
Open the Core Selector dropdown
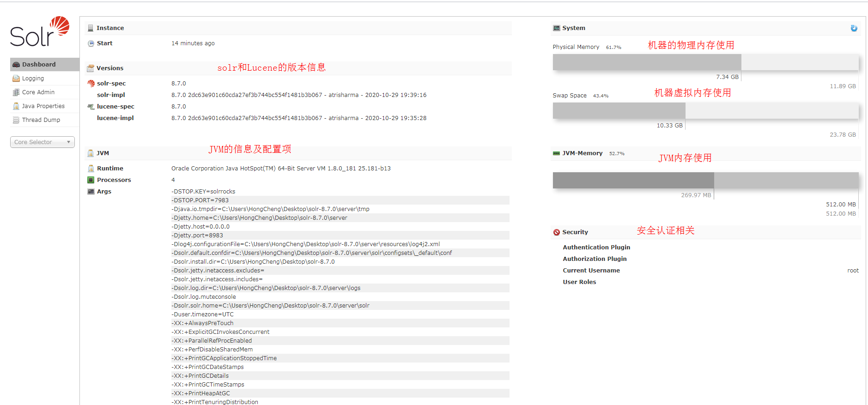click(42, 142)
